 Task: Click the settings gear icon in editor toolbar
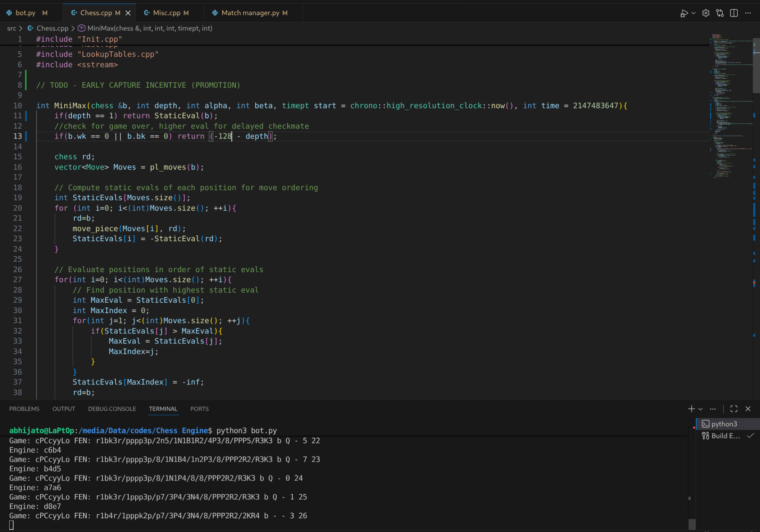706,13
